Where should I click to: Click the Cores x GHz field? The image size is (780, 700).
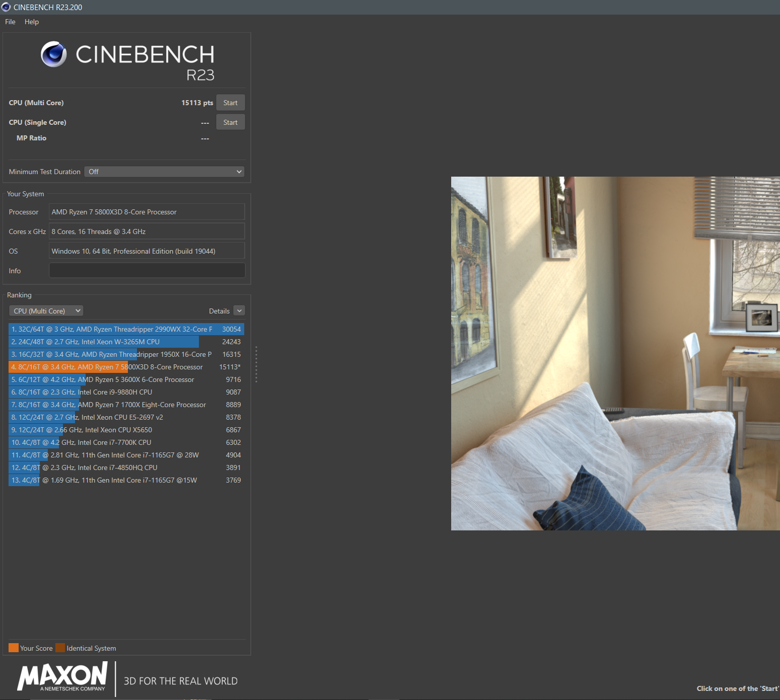pyautogui.click(x=147, y=231)
